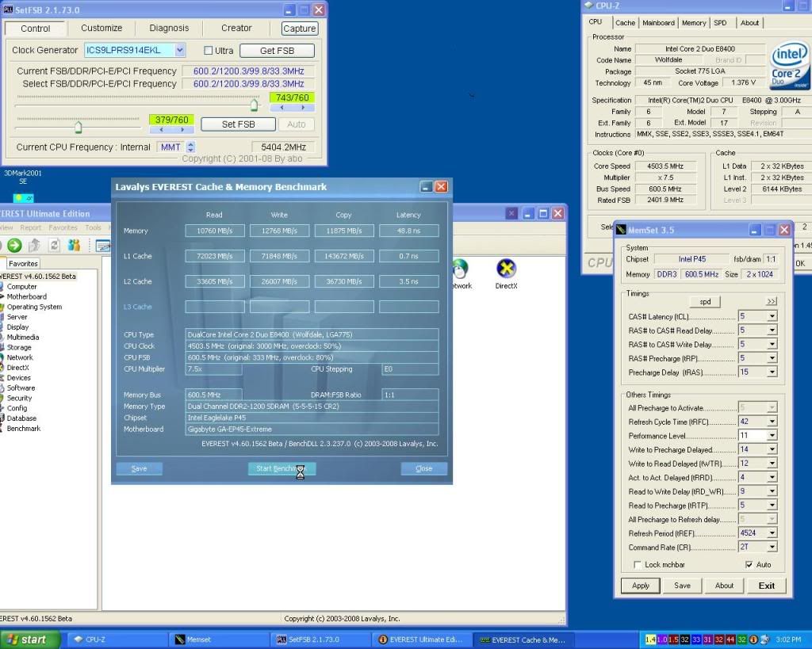Click the left arrow under 379/760 in SetFSB
This screenshot has width=812, height=649.
tap(161, 130)
